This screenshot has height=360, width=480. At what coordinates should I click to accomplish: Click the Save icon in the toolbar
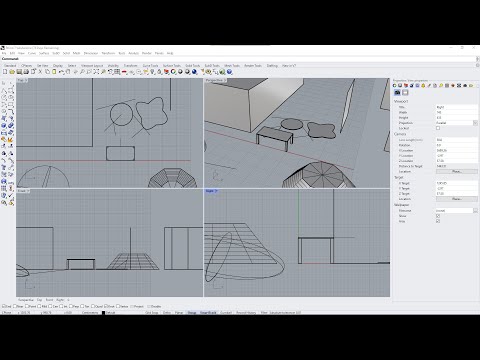coord(19,72)
